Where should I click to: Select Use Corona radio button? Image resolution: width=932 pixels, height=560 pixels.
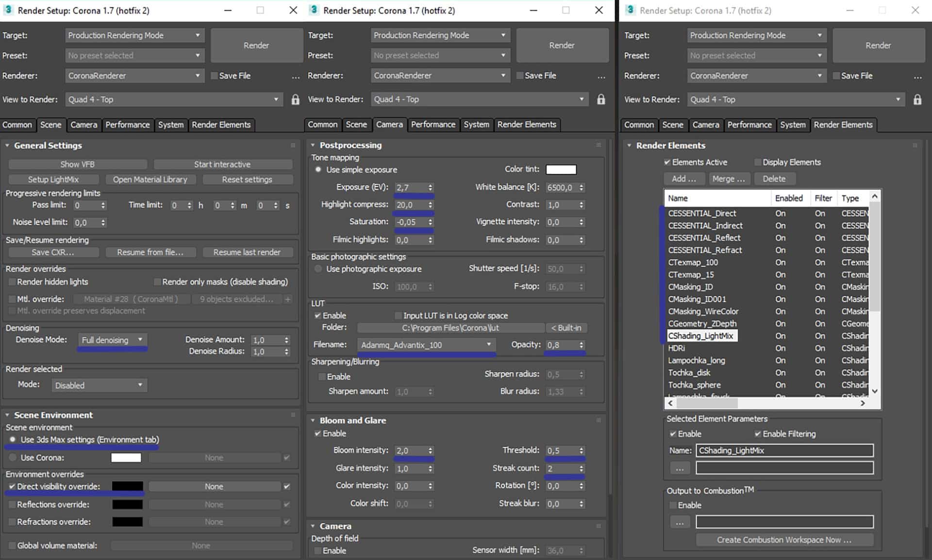(x=13, y=458)
